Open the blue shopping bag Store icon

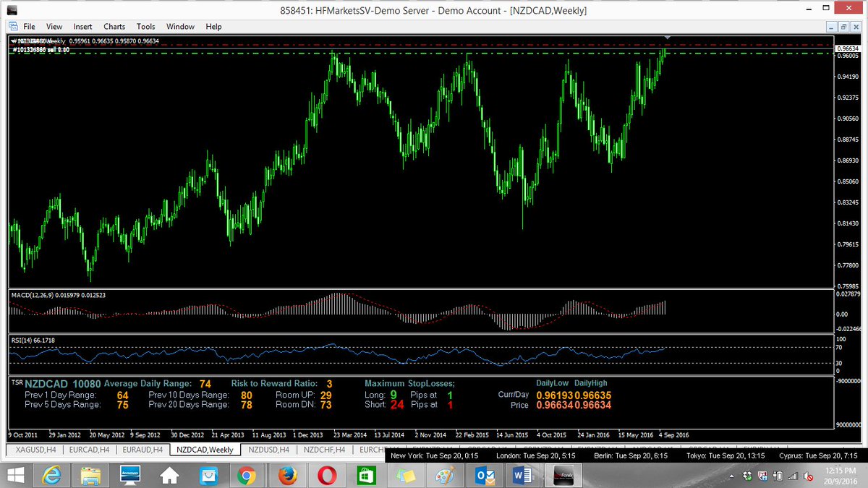208,476
